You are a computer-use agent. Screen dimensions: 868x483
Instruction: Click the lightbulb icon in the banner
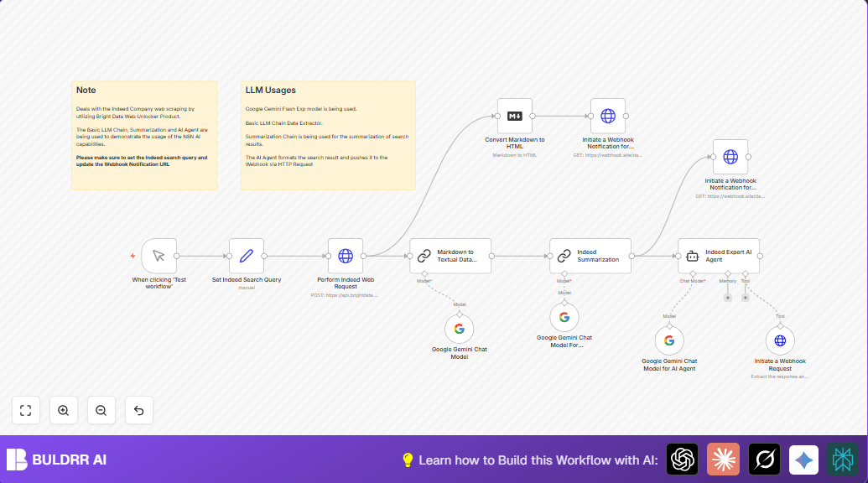pyautogui.click(x=408, y=460)
